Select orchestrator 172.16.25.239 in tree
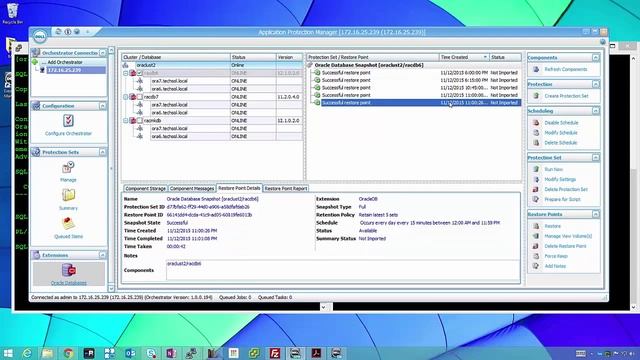This screenshot has height=360, width=640. 76,70
